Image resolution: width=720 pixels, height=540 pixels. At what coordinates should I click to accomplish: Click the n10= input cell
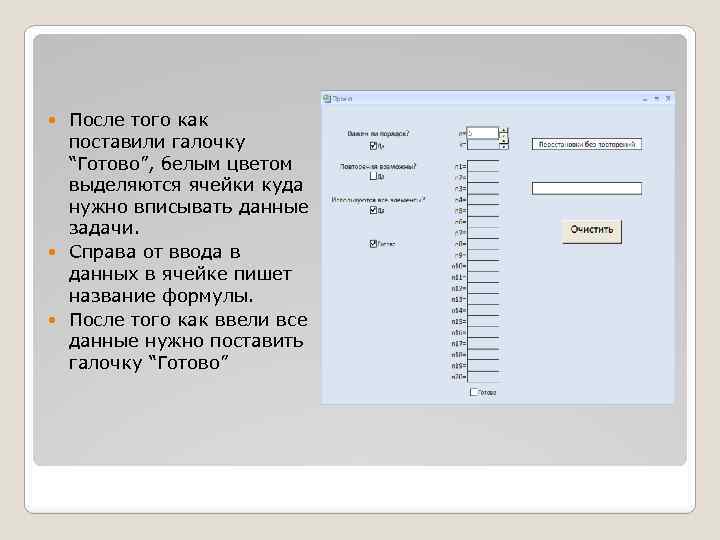pos(483,266)
